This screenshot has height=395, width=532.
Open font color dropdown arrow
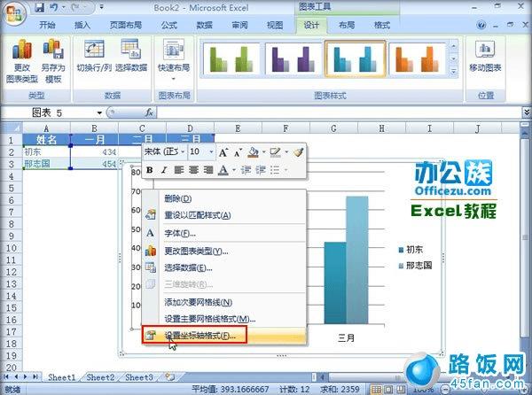pos(234,170)
